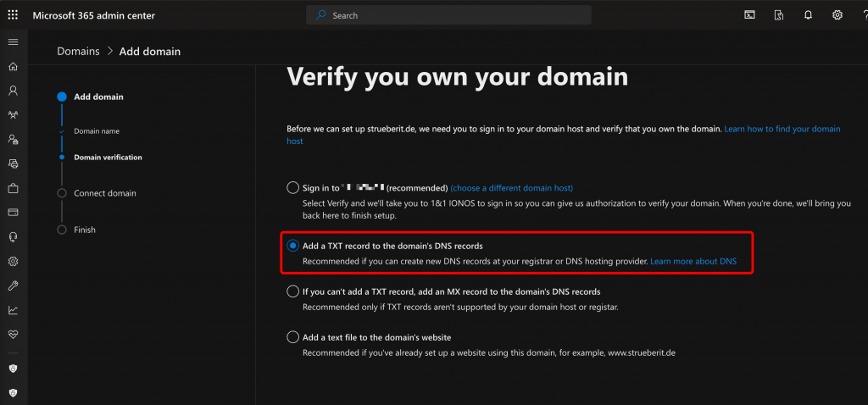This screenshot has width=868, height=405.
Task: Click the Connect domain wizard step
Action: pos(104,193)
